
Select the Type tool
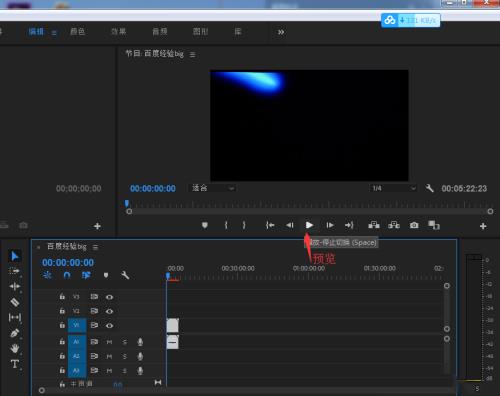pos(15,364)
